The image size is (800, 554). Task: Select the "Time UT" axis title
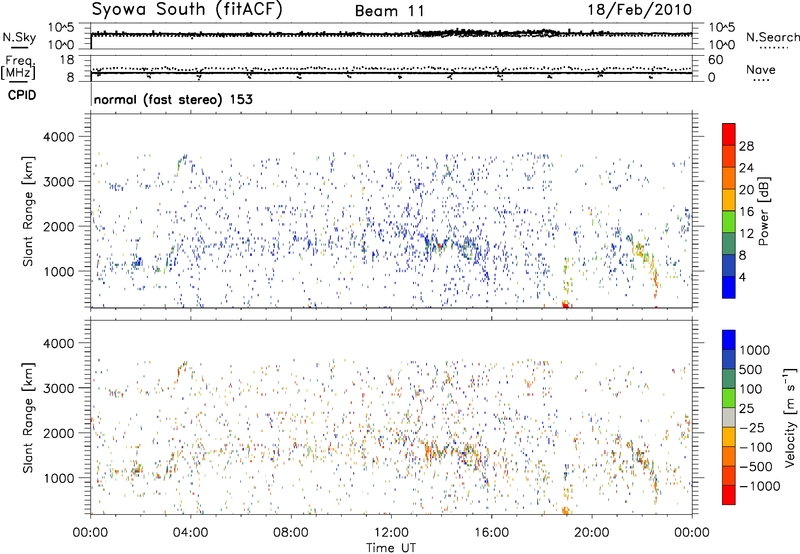(x=391, y=547)
